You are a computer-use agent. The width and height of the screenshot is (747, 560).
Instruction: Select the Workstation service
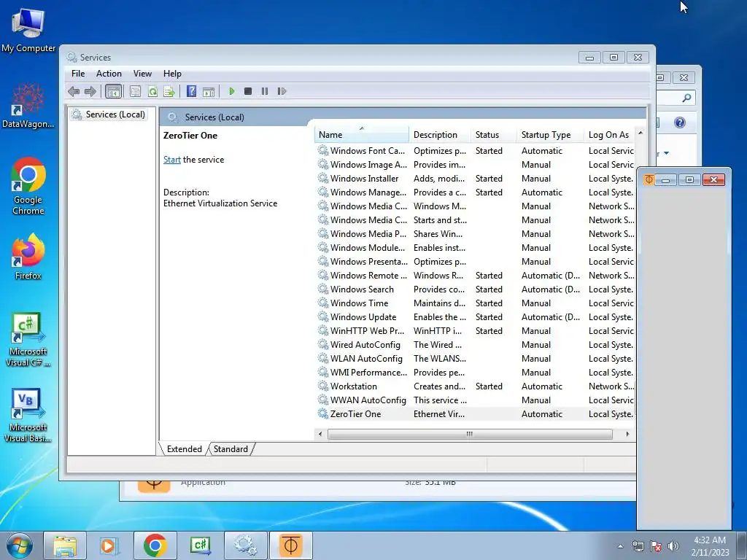click(x=475, y=386)
